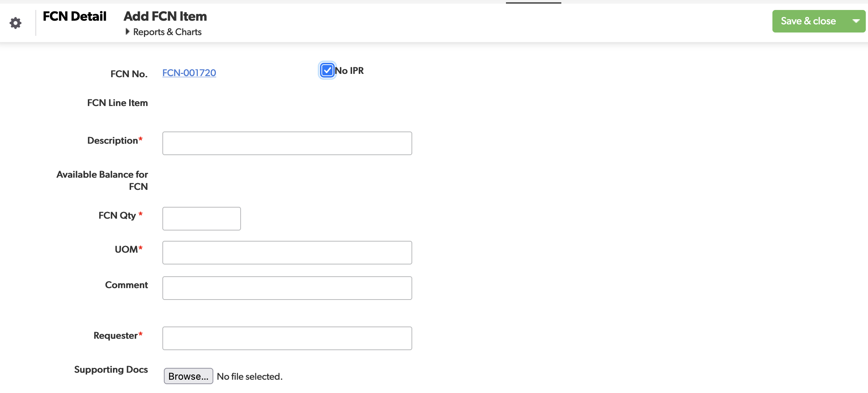Open the Save & close dropdown arrow
Viewport: 868px width, 393px height.
click(x=856, y=21)
